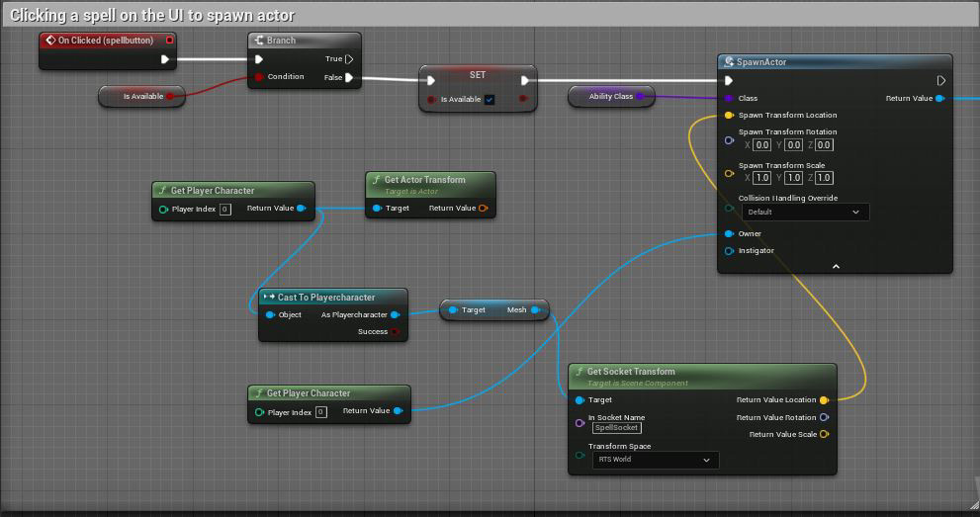Click the SpawnActor output exec pin

940,80
